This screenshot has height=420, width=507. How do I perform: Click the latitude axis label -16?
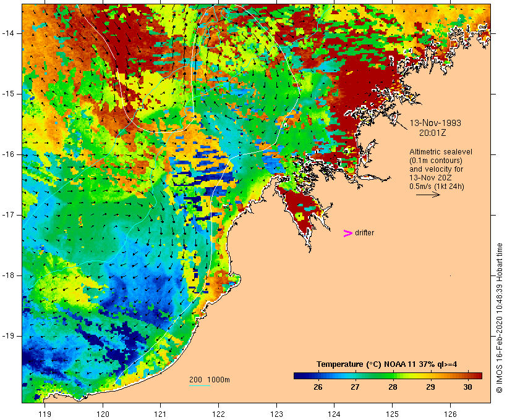point(8,154)
